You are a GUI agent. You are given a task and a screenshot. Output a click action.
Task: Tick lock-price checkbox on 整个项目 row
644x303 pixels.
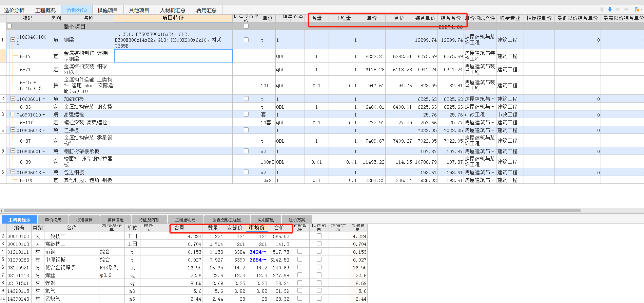pyautogui.click(x=246, y=26)
